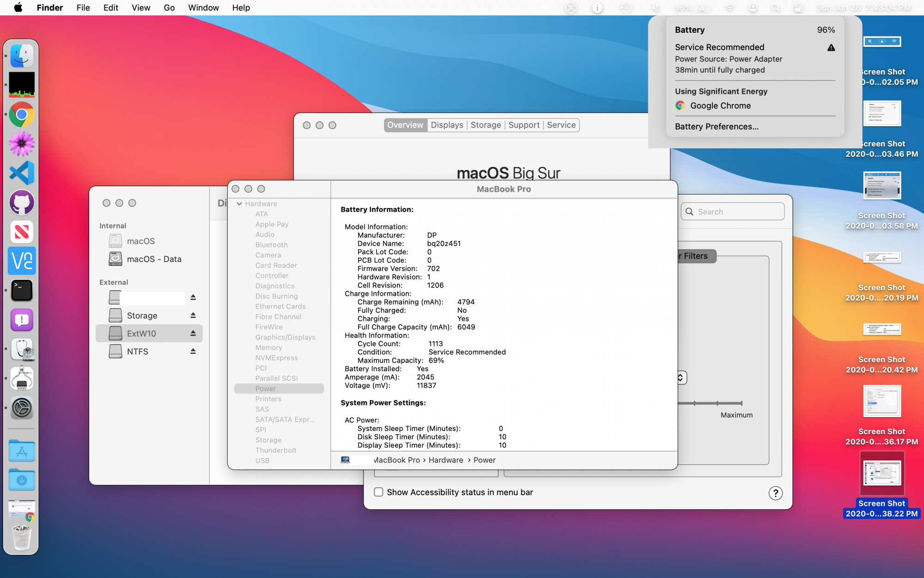Open Google Chrome in the Dock
The height and width of the screenshot is (578, 924).
coord(22,115)
